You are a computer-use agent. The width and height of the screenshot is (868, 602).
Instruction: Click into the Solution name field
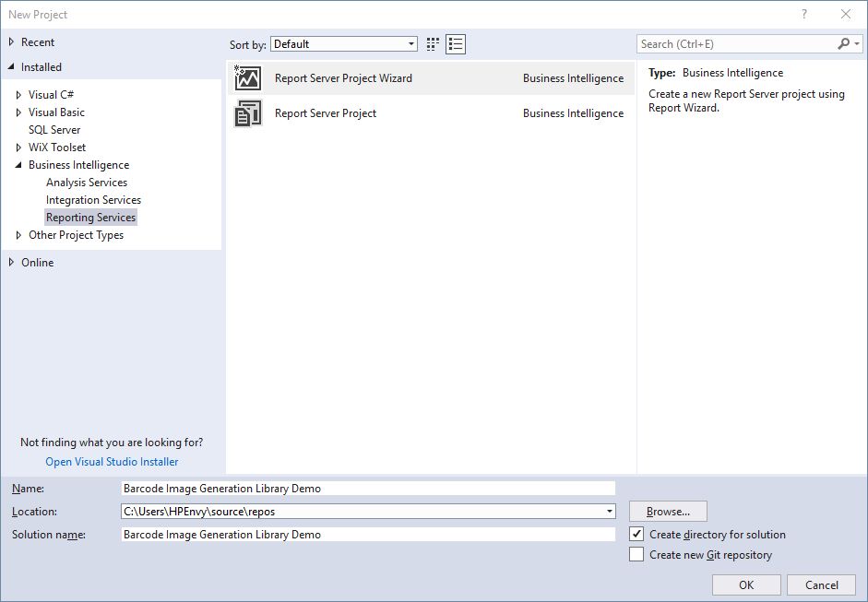(368, 535)
